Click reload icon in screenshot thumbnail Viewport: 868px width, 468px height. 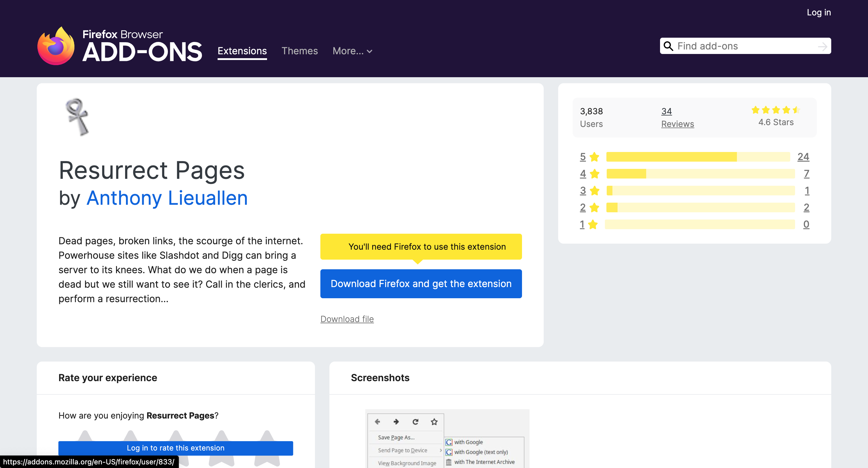click(x=416, y=422)
